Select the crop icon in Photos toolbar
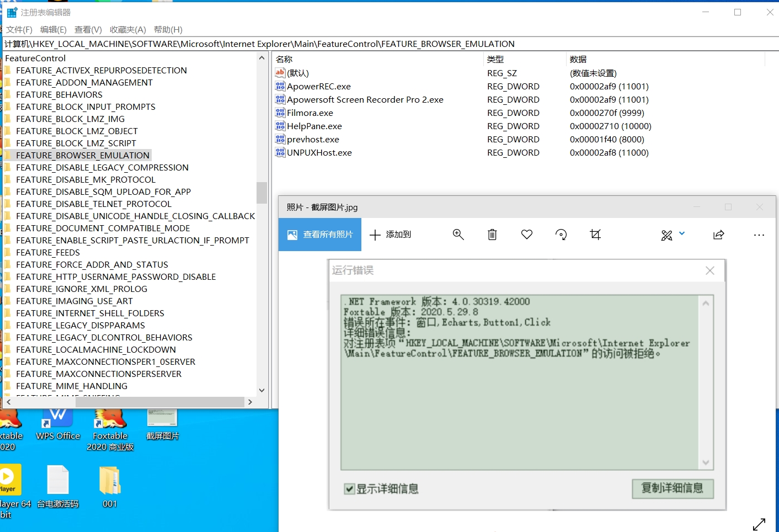The height and width of the screenshot is (532, 779). 595,235
